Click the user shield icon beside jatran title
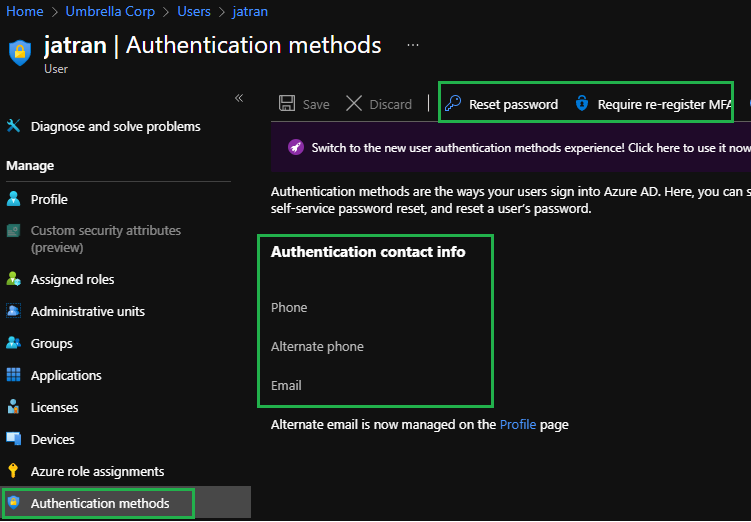This screenshot has height=522, width=751. coord(20,53)
